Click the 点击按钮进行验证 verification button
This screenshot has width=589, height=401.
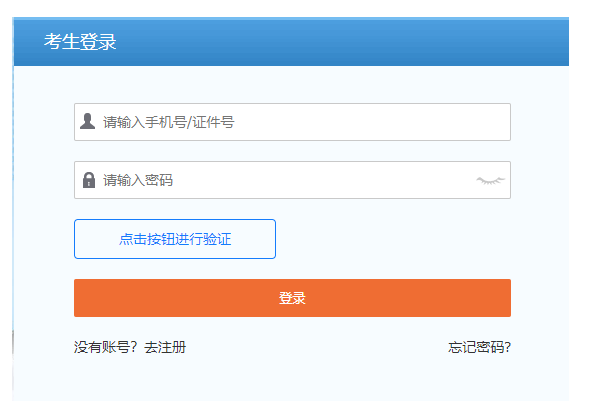[x=175, y=239]
